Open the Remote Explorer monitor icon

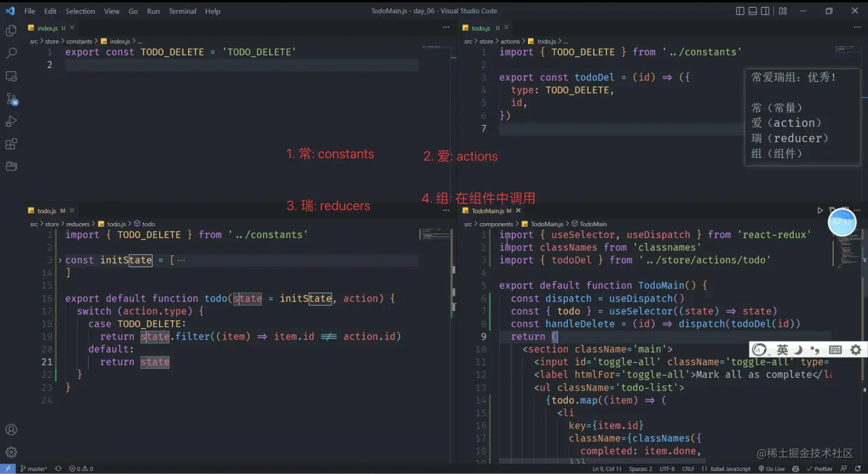tap(11, 76)
